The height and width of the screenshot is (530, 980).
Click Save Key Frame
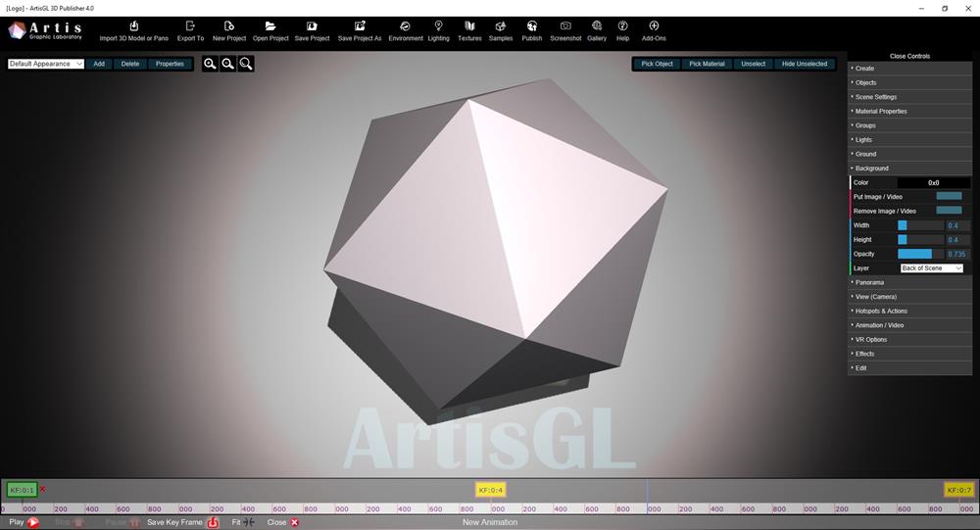coord(182,522)
